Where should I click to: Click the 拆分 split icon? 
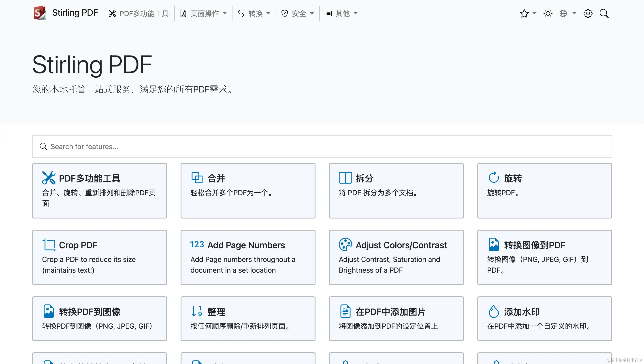point(345,178)
